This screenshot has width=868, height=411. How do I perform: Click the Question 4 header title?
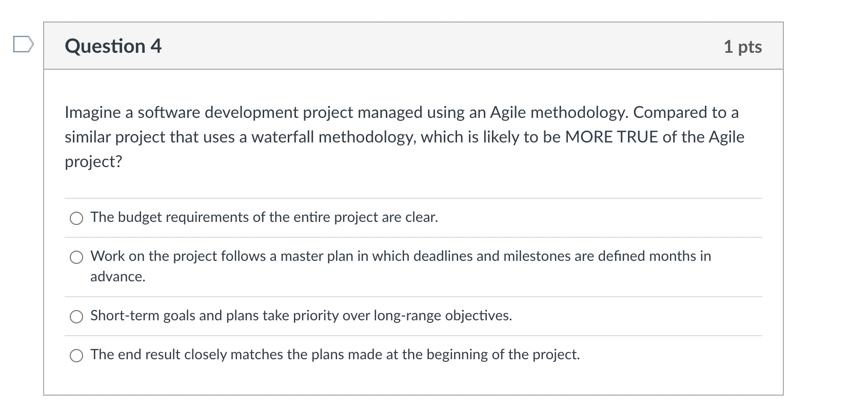pos(112,46)
